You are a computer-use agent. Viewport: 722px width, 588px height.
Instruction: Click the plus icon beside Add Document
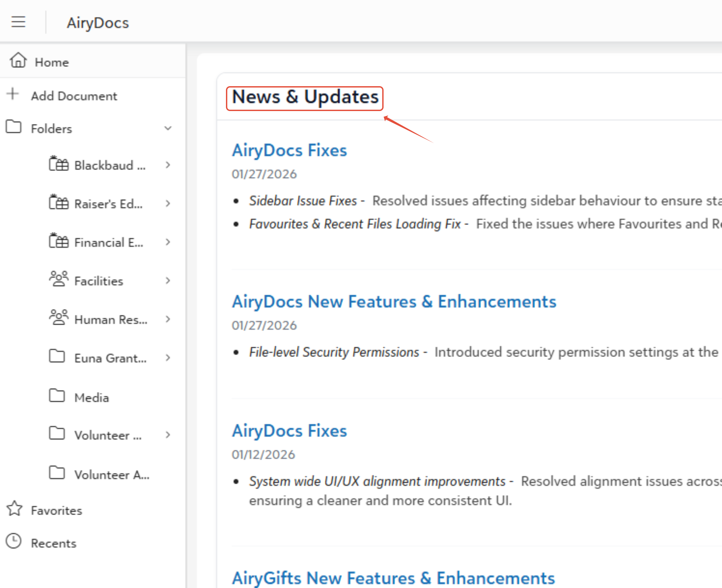(13, 94)
